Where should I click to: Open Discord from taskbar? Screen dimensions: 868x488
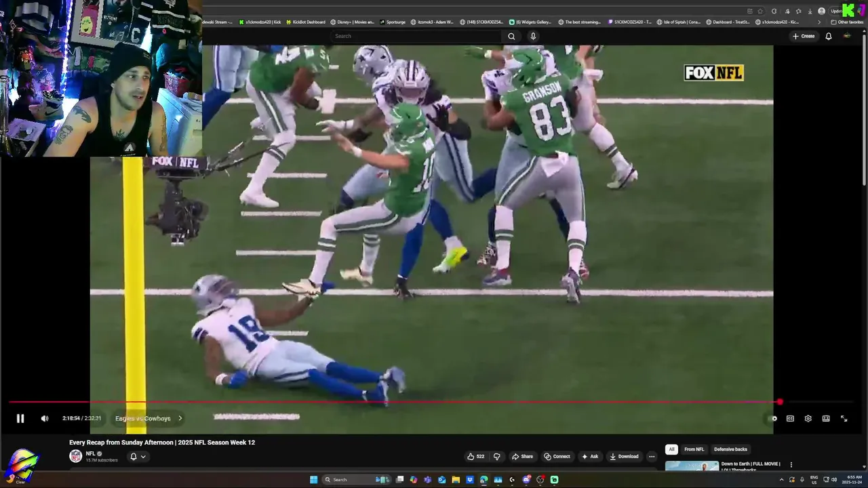pyautogui.click(x=526, y=480)
